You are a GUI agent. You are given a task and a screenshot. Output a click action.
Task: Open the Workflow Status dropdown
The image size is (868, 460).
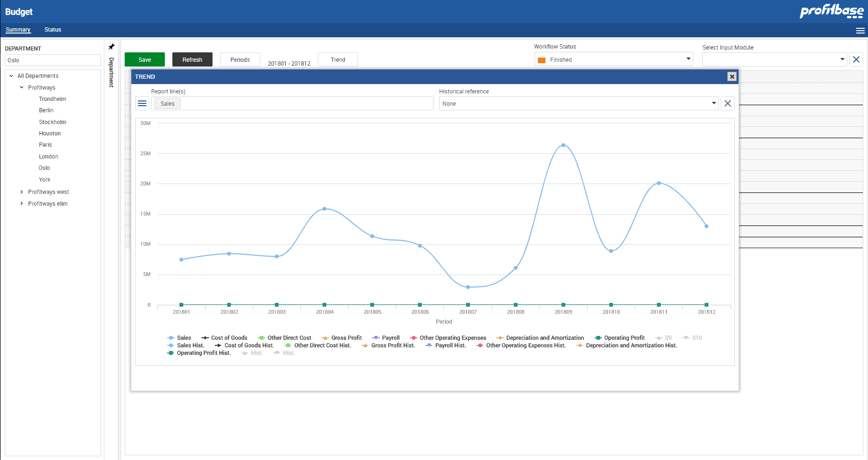click(688, 59)
